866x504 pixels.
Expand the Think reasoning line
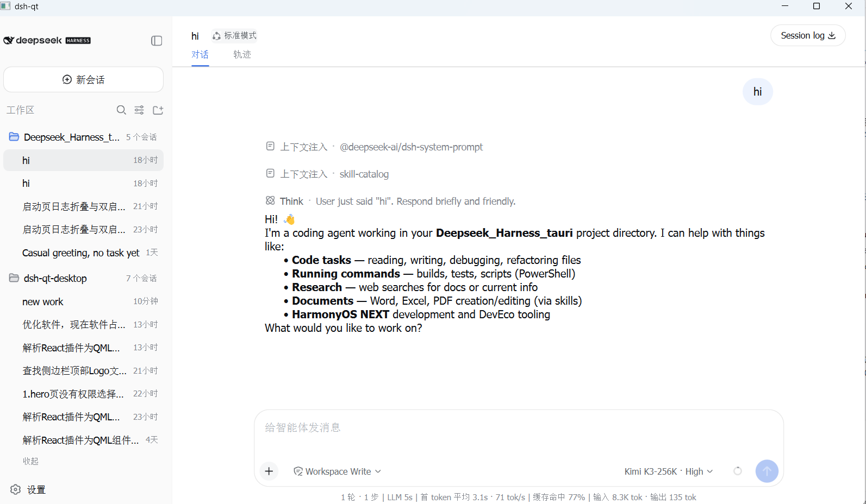tap(390, 201)
